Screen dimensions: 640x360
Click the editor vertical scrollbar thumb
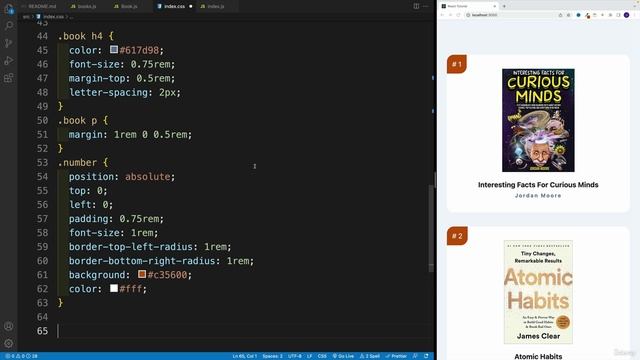click(x=431, y=228)
